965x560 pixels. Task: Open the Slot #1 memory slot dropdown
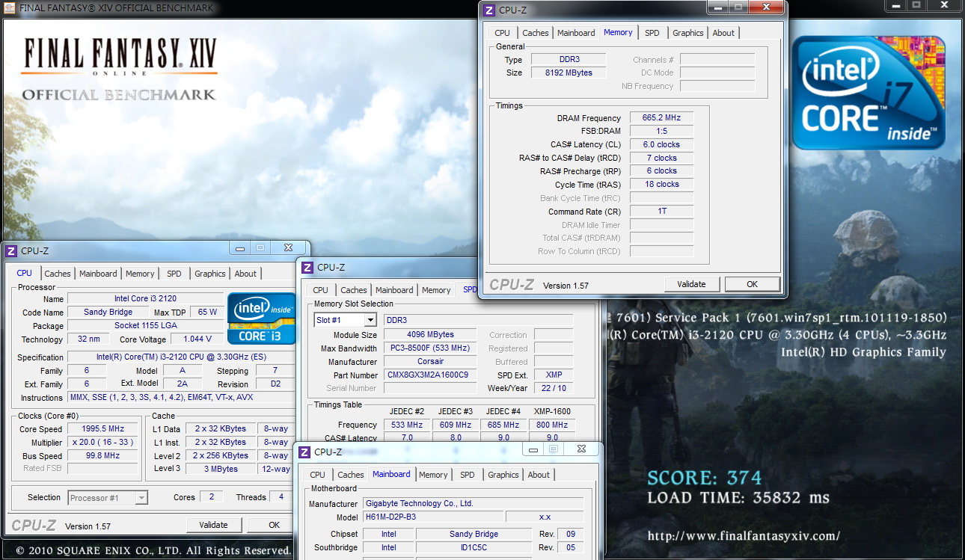coord(345,320)
